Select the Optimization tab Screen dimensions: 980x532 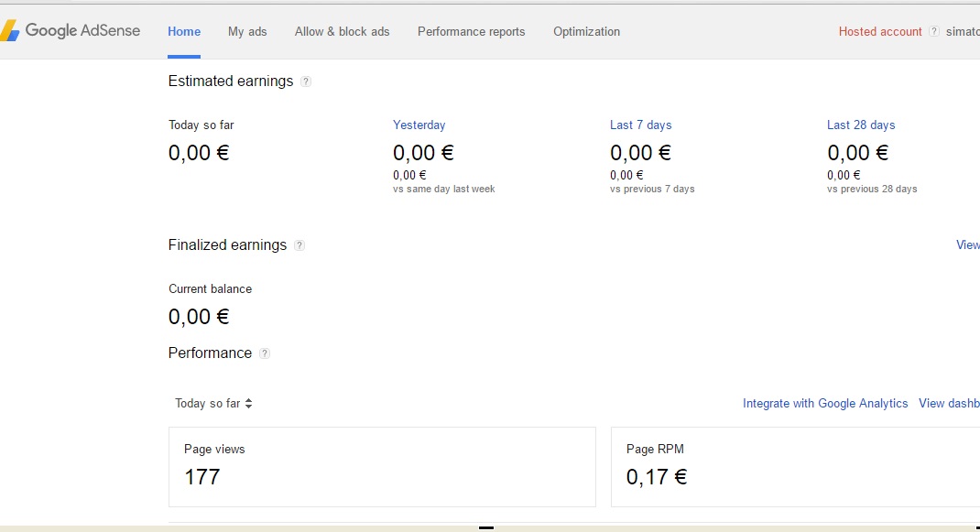tap(586, 31)
